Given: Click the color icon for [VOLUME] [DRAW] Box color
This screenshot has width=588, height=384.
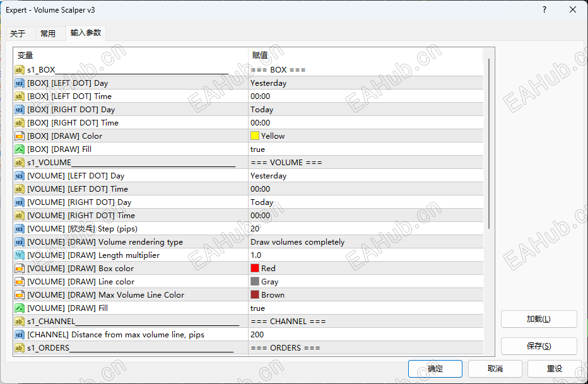Looking at the screenshot, I should (x=20, y=268).
